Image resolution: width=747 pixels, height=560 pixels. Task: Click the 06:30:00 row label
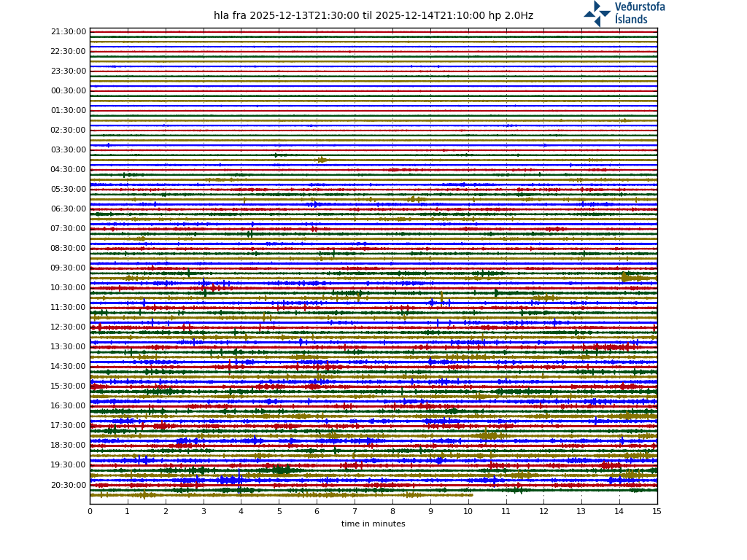(x=69, y=209)
